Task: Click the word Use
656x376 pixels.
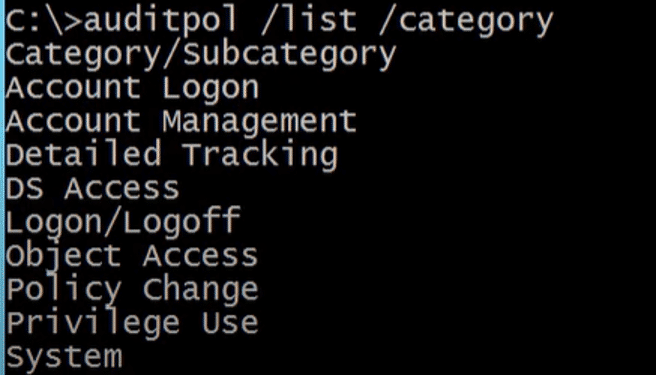Action: pyautogui.click(x=230, y=322)
